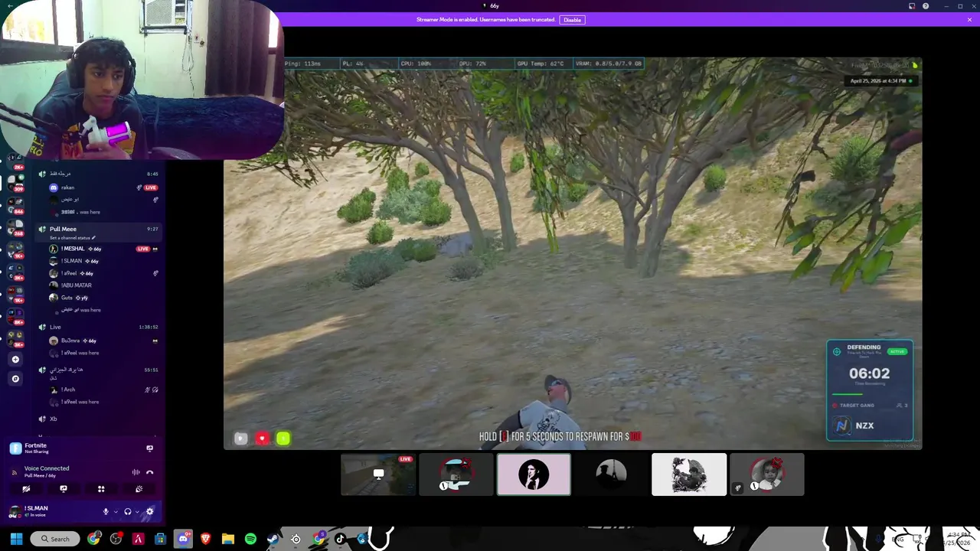Open Discord user settings gear
This screenshot has height=551, width=980.
149,511
